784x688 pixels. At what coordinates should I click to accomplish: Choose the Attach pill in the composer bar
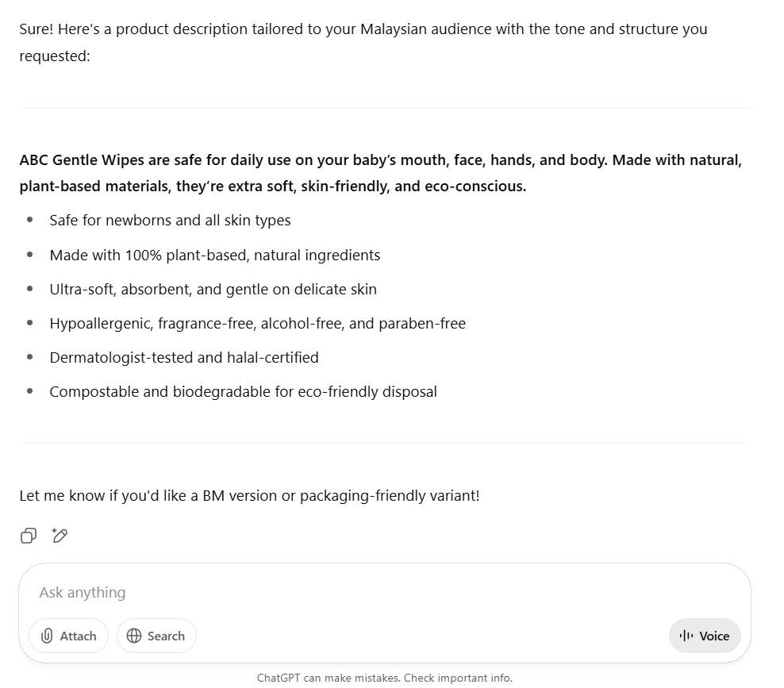[68, 636]
